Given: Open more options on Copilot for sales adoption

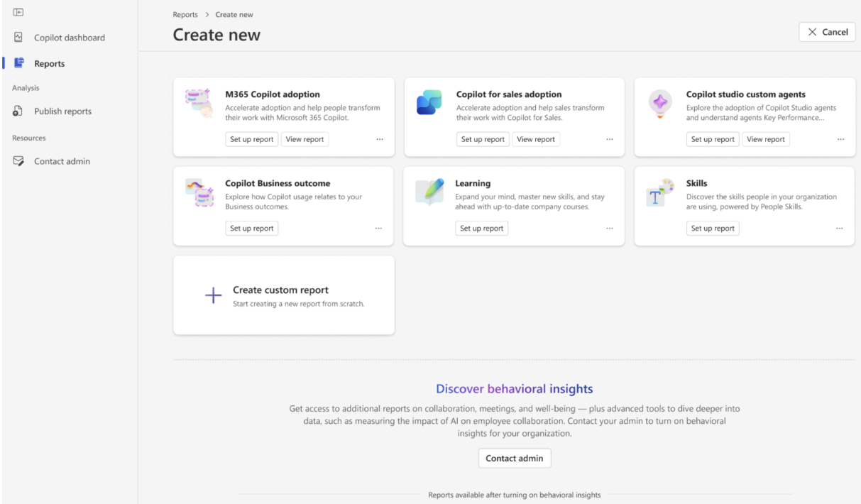Looking at the screenshot, I should click(610, 140).
